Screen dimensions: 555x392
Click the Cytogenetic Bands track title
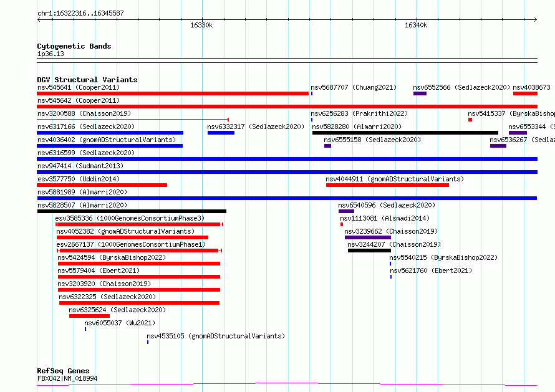click(x=74, y=46)
